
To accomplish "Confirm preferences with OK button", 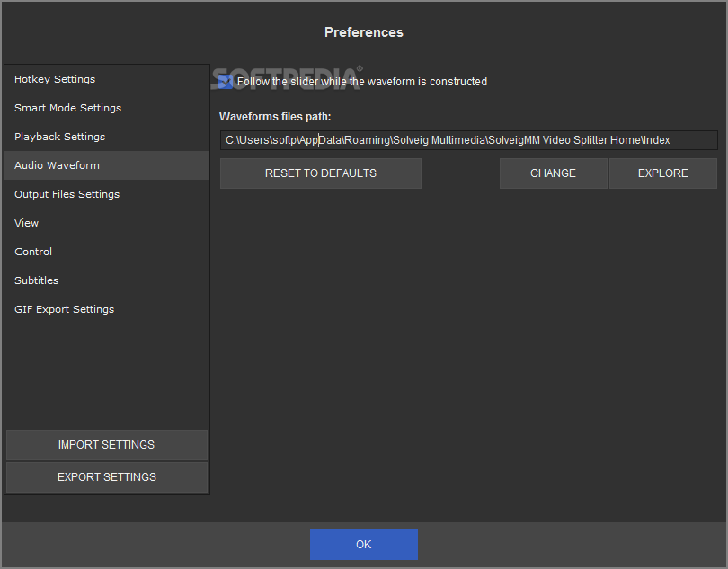I will point(364,545).
